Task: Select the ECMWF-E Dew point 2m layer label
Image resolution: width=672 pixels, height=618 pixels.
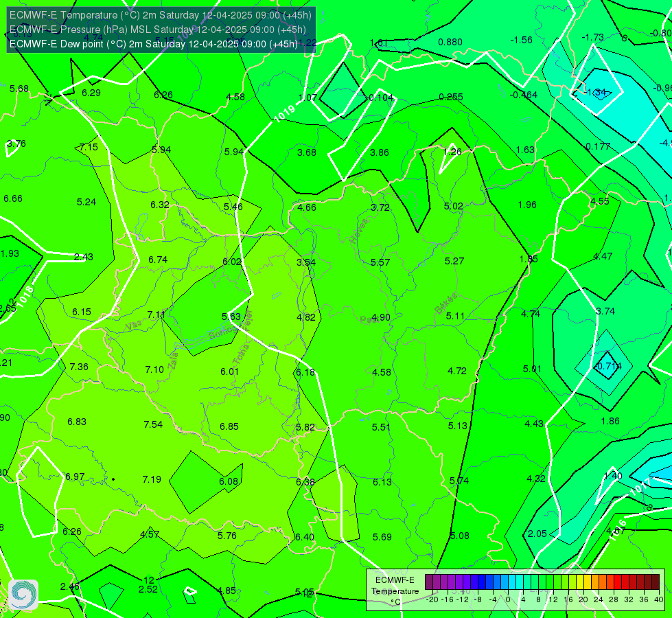Action: coord(154,44)
